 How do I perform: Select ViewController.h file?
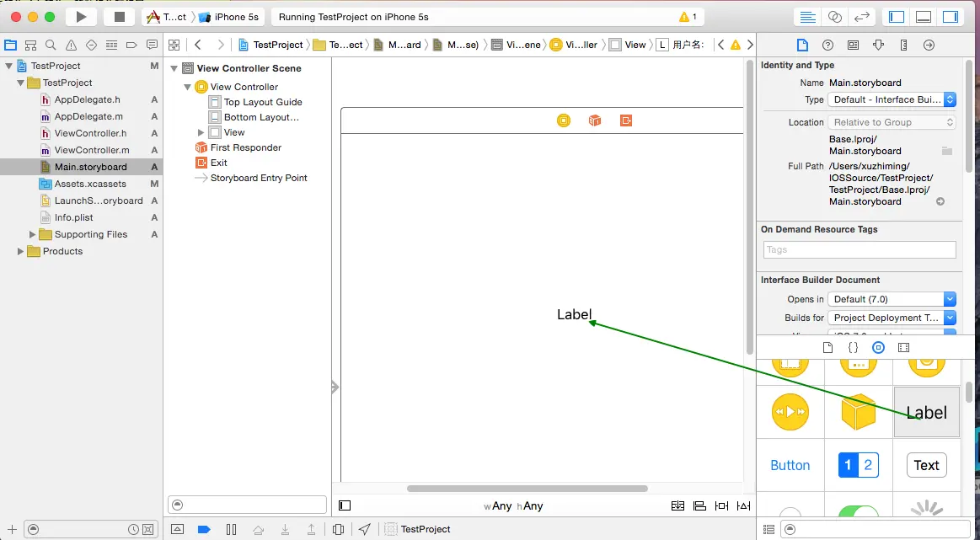pyautogui.click(x=90, y=133)
